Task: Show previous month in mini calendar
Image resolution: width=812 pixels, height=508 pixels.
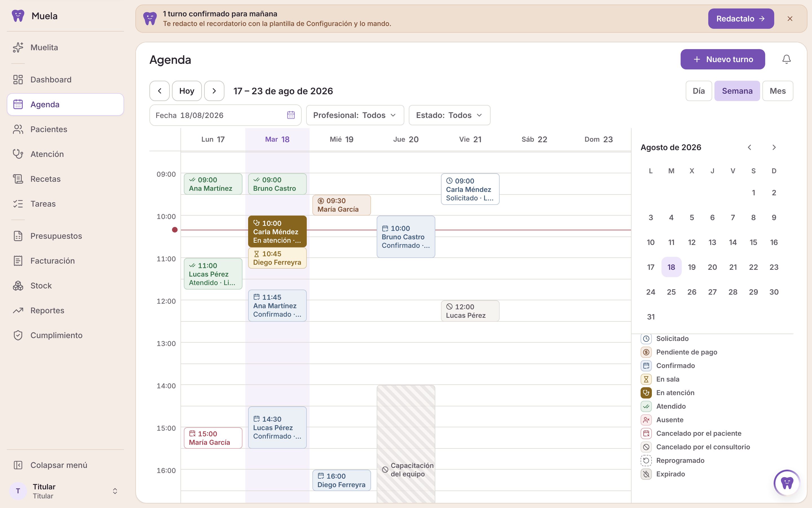Action: point(749,148)
